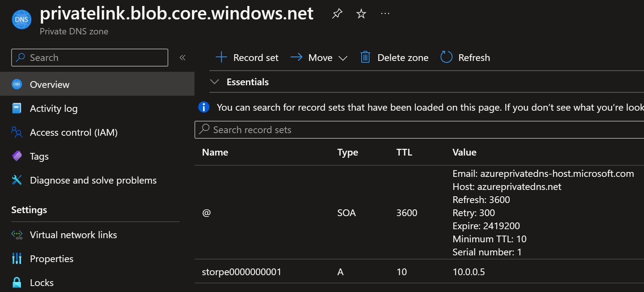Click the 3600 TTL cell
This screenshot has width=644, height=292.
click(407, 213)
